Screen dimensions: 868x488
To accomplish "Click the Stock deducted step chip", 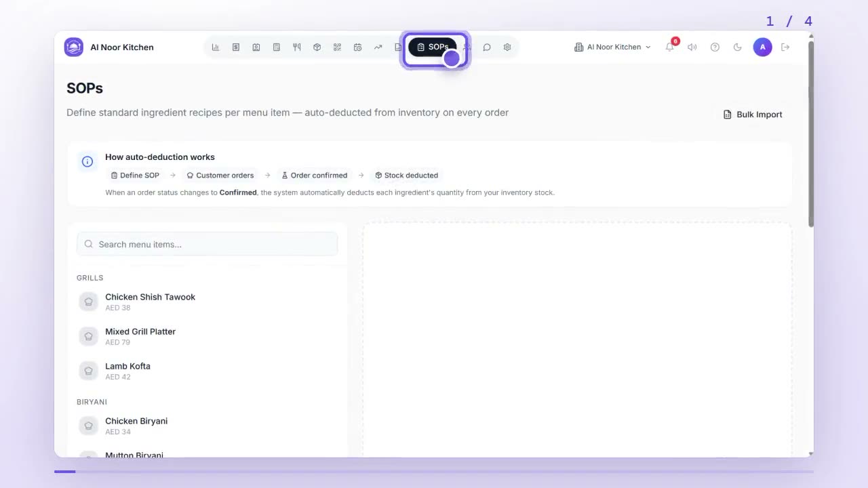I will 407,176.
